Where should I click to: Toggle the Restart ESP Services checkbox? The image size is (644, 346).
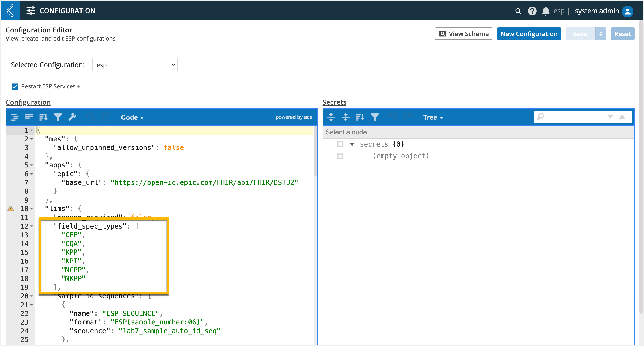[x=15, y=86]
